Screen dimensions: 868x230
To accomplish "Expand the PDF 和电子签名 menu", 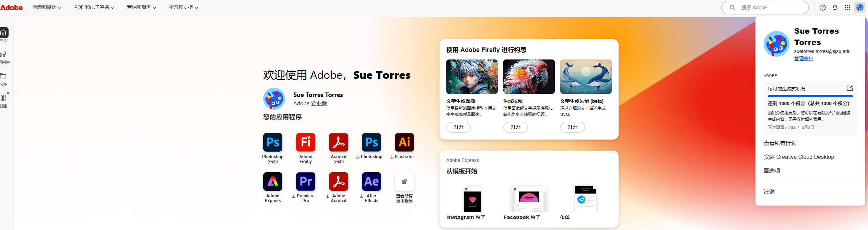I will pyautogui.click(x=94, y=7).
